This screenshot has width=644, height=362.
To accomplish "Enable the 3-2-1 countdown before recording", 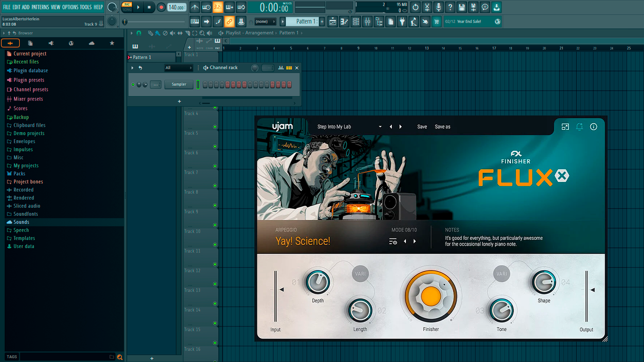I will pyautogui.click(x=218, y=7).
